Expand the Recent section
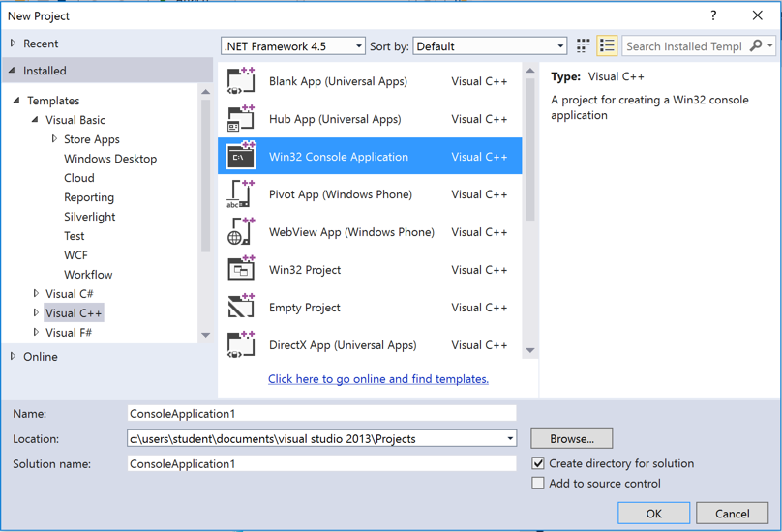The image size is (782, 532). tap(13, 44)
